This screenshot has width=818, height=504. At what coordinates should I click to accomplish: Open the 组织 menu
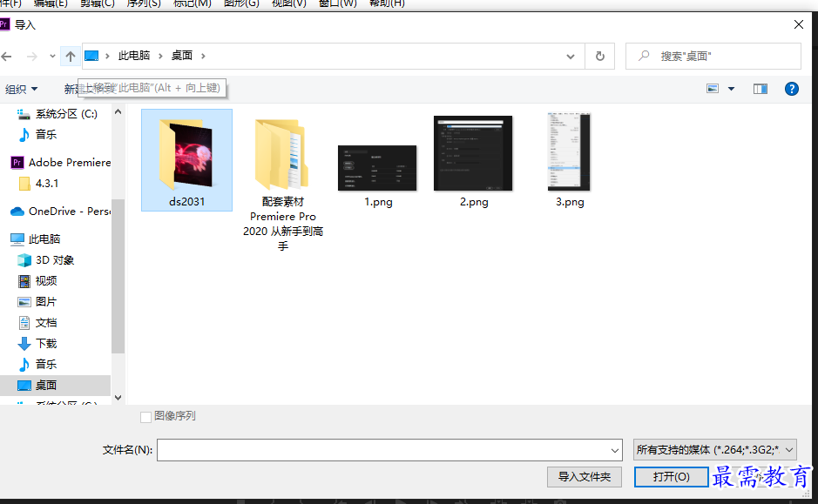click(x=22, y=89)
